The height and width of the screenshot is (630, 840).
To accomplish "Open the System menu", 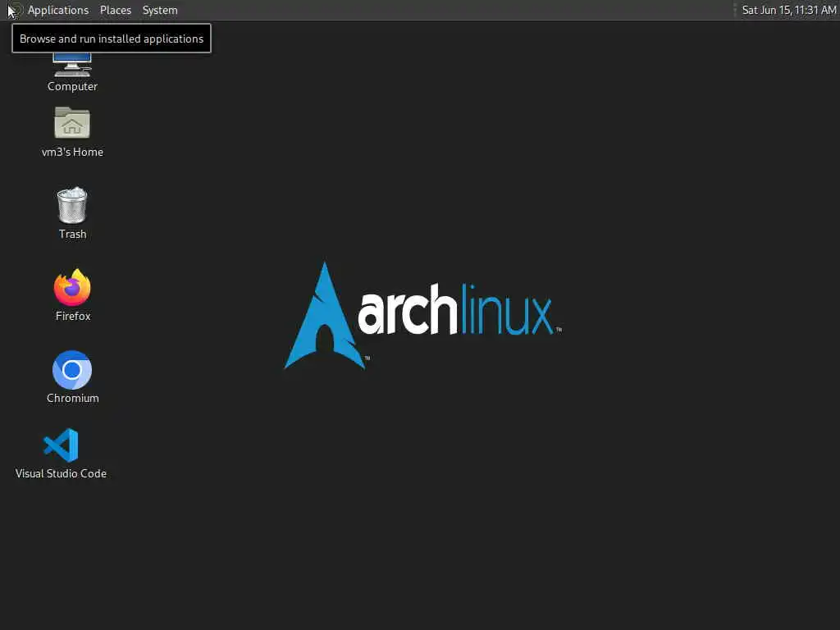I will pos(160,10).
